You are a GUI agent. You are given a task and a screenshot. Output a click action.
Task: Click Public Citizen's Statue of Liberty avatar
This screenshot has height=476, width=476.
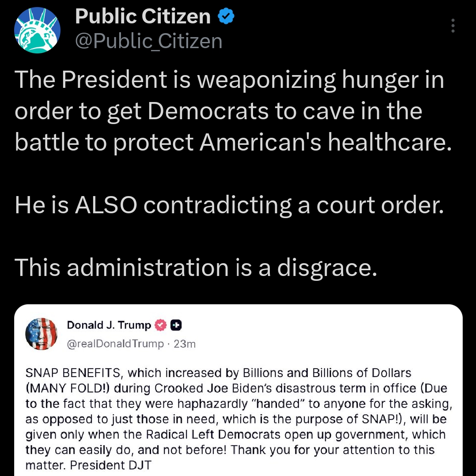pos(36,31)
